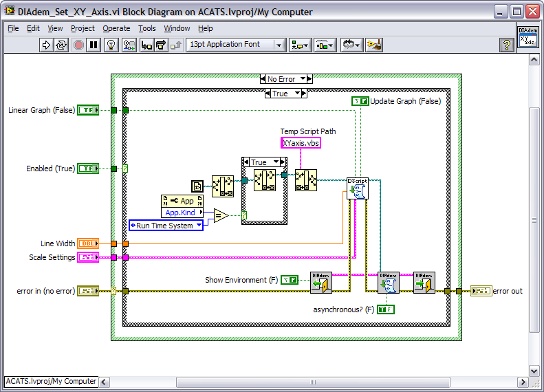This screenshot has width=544, height=392.
Task: Select the DIAdem close connection subVI
Action: coord(424,283)
